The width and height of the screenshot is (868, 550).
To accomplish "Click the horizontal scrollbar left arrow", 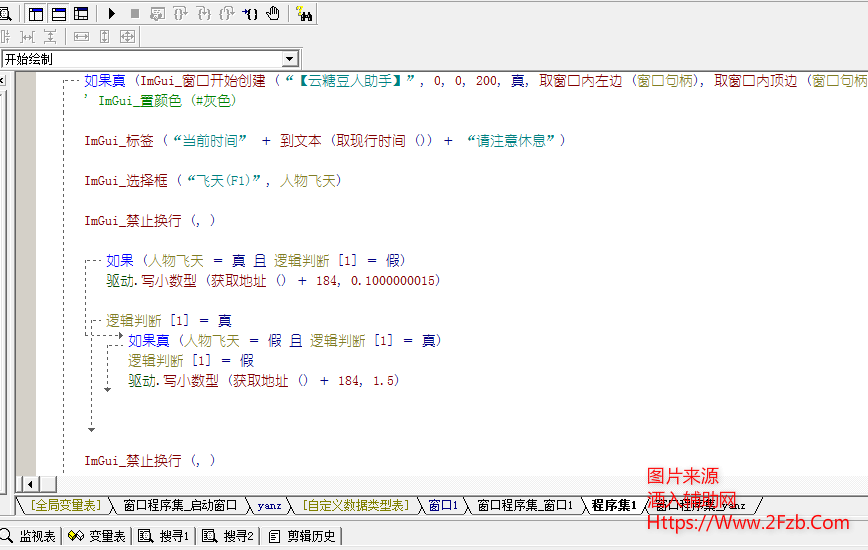I will tap(26, 485).
